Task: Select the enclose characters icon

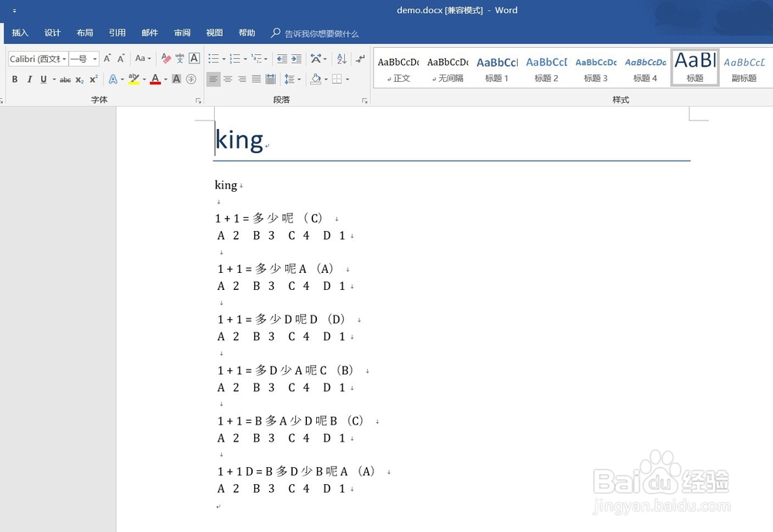Action: [x=191, y=79]
